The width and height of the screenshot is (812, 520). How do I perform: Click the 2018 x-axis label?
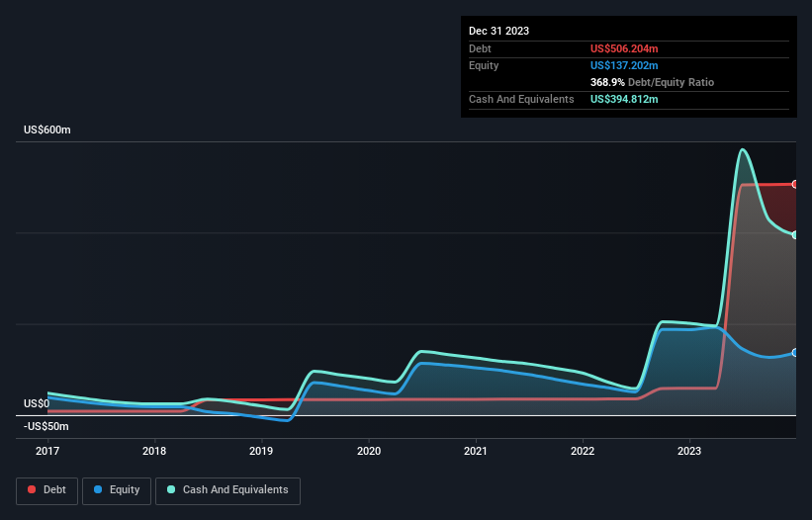coord(154,451)
